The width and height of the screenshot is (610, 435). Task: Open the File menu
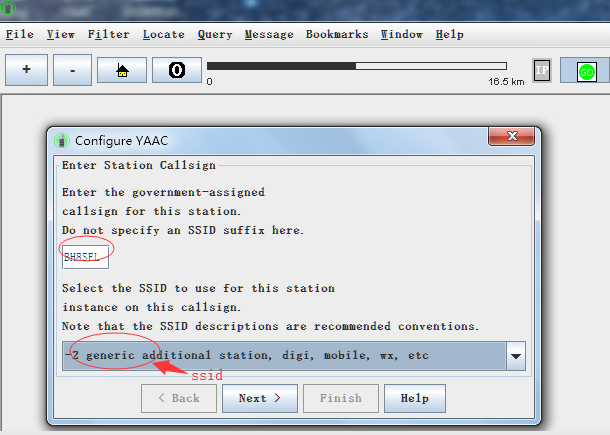[x=20, y=34]
